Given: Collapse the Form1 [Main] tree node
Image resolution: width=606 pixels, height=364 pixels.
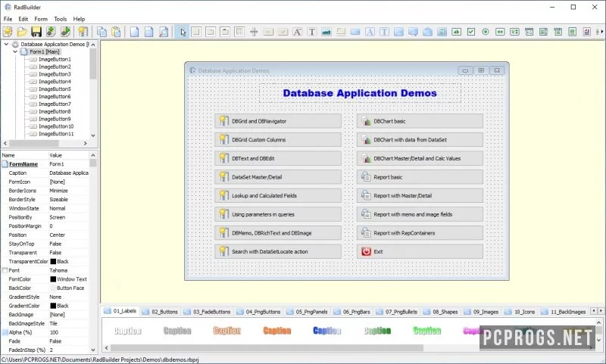Looking at the screenshot, I should 15,51.
